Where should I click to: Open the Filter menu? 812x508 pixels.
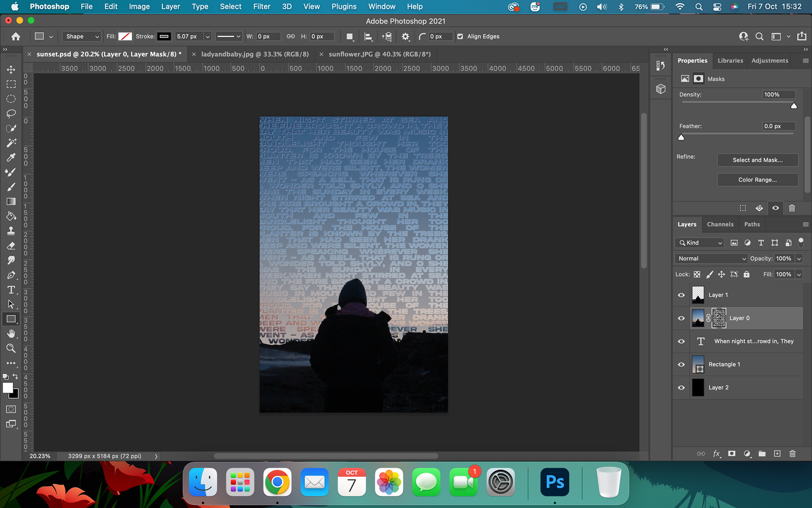261,6
